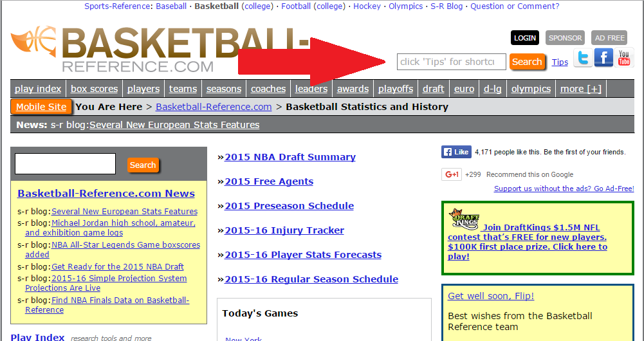
Task: Open the Tips link beside Search
Action: (560, 62)
